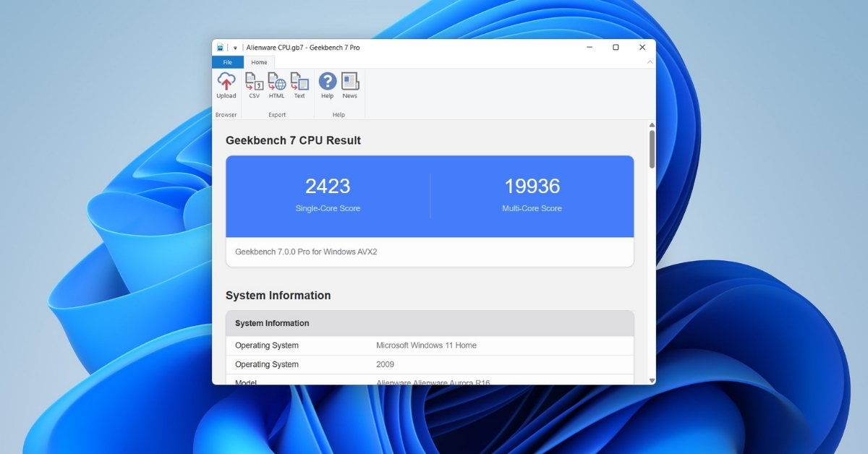Image resolution: width=868 pixels, height=454 pixels.
Task: Click the scrollbar up arrow
Action: pos(652,125)
